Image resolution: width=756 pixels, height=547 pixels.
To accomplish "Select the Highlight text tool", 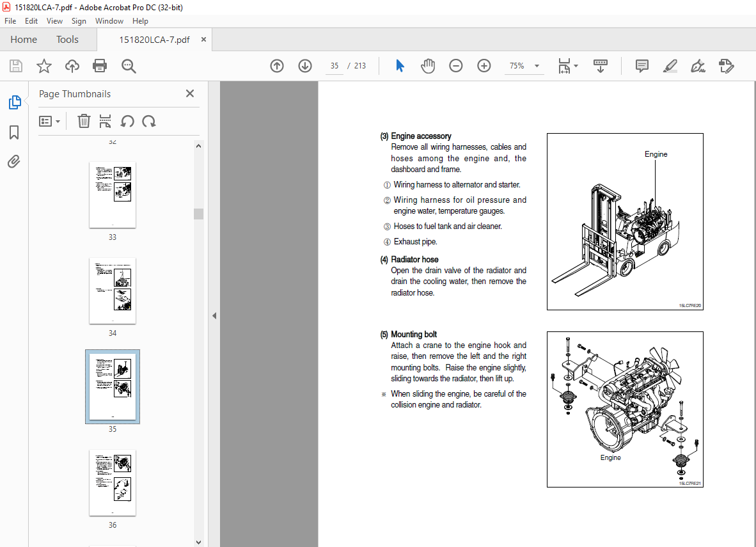I will [x=670, y=66].
